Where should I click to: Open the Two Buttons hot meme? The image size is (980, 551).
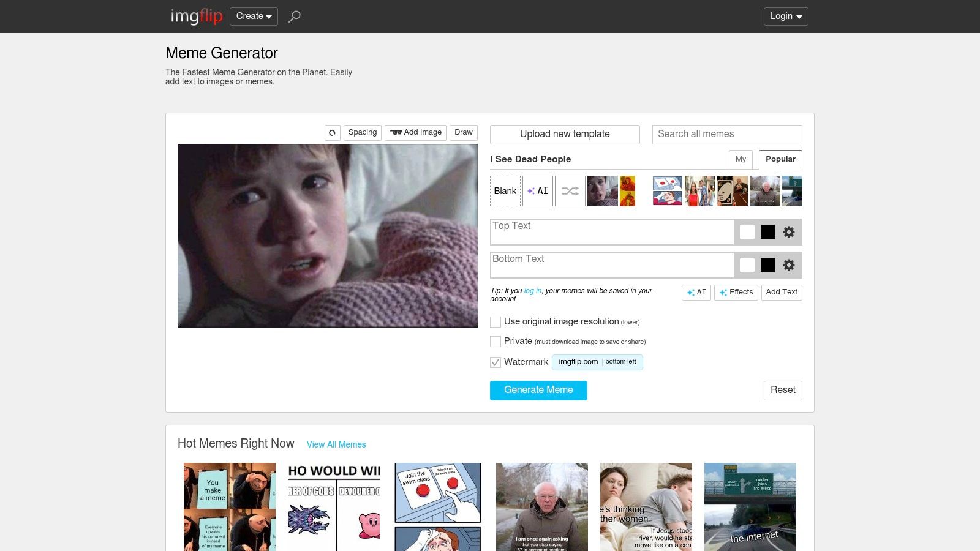pyautogui.click(x=438, y=507)
